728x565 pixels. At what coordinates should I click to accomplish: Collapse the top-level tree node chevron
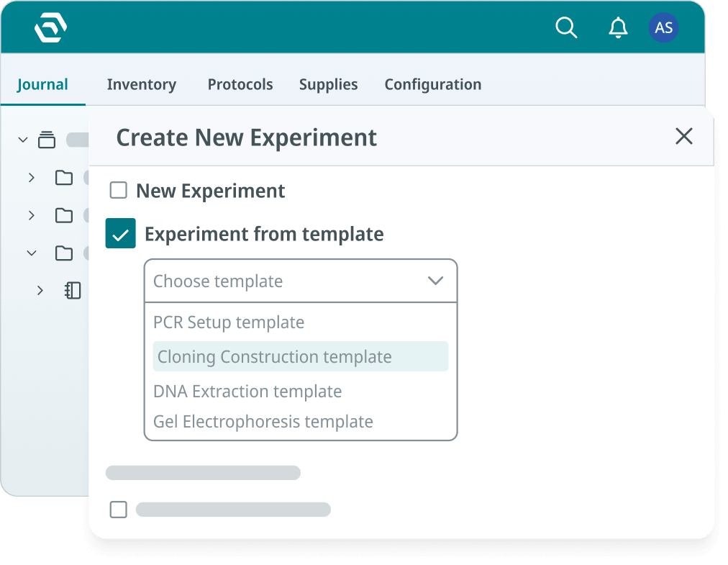(23, 140)
